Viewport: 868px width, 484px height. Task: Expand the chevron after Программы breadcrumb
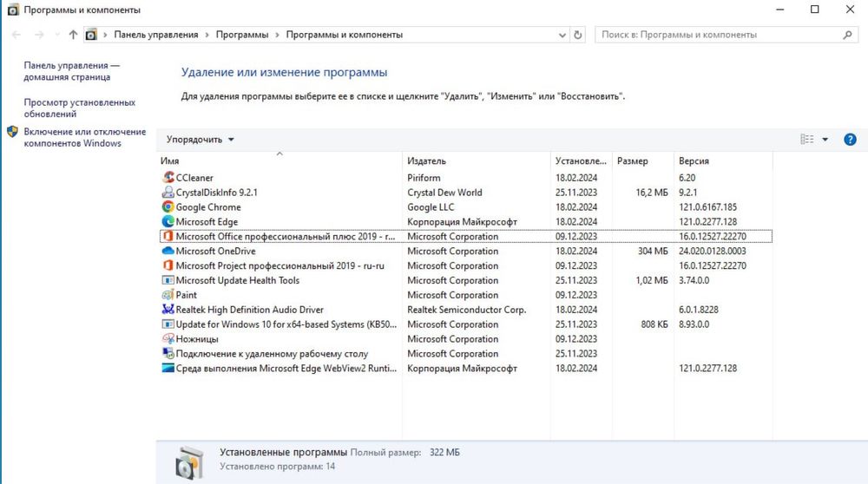coord(278,35)
